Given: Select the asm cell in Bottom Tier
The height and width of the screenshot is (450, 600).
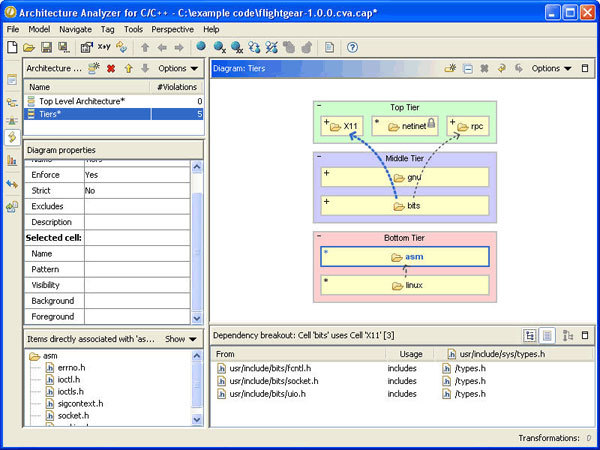Looking at the screenshot, I should [405, 257].
